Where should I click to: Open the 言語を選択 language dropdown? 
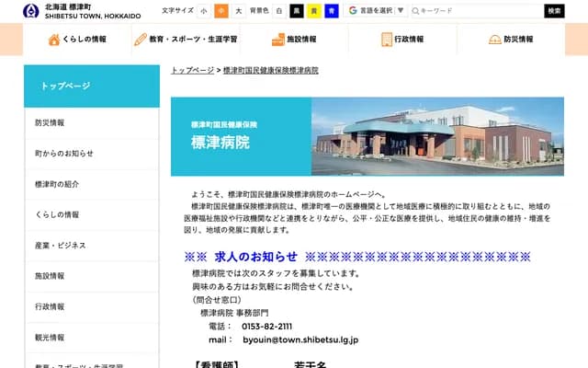(x=377, y=10)
